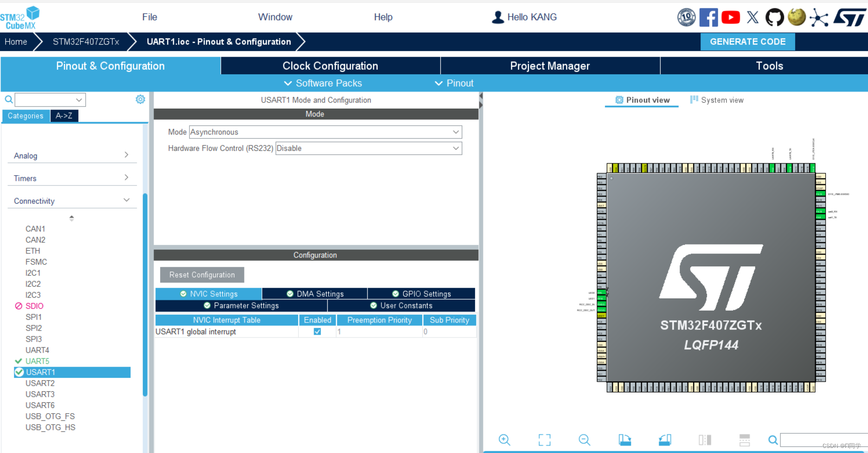Open the Window menu
Viewport: 868px width, 453px height.
tap(275, 17)
